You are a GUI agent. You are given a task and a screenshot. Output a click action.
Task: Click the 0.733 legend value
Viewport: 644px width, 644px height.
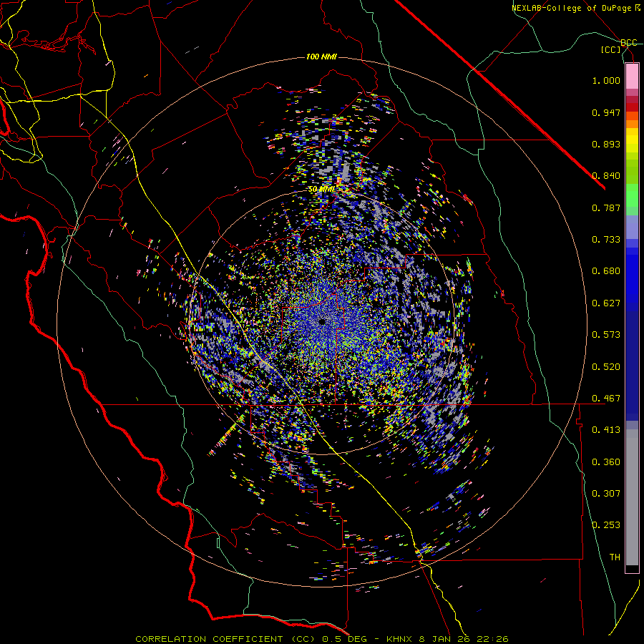[x=606, y=240]
